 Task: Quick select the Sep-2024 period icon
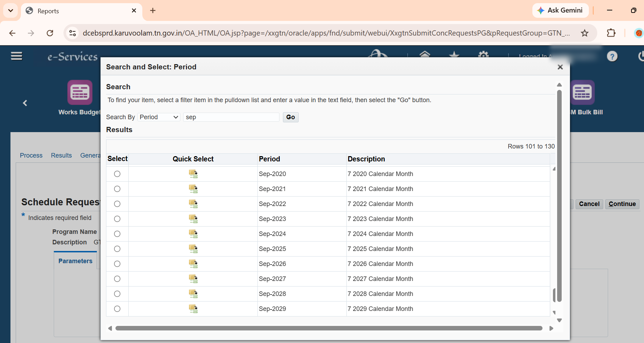(193, 234)
